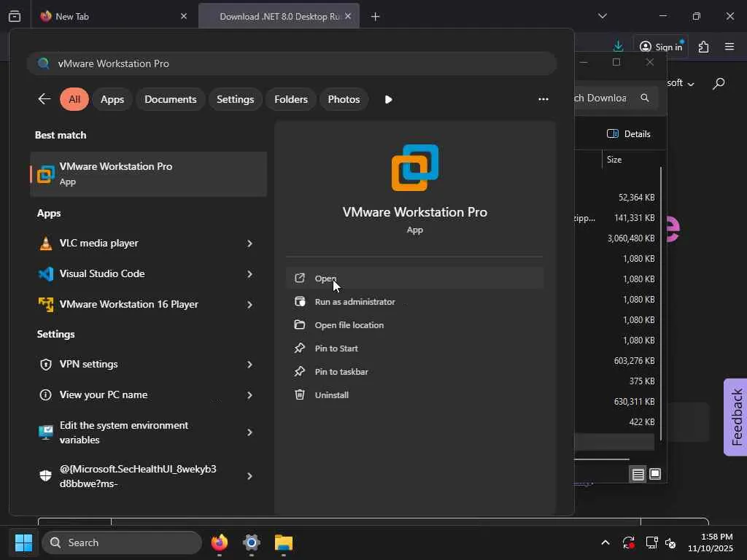The image size is (747, 560).
Task: Show hidden system tray icons
Action: click(x=605, y=542)
